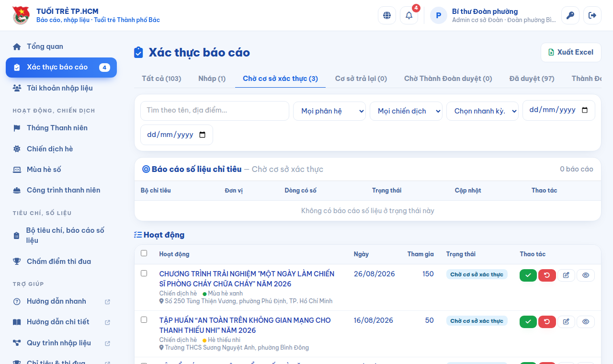Click the "Tìm theo tên, địa điểm" search field
The image size is (613, 364).
click(215, 111)
